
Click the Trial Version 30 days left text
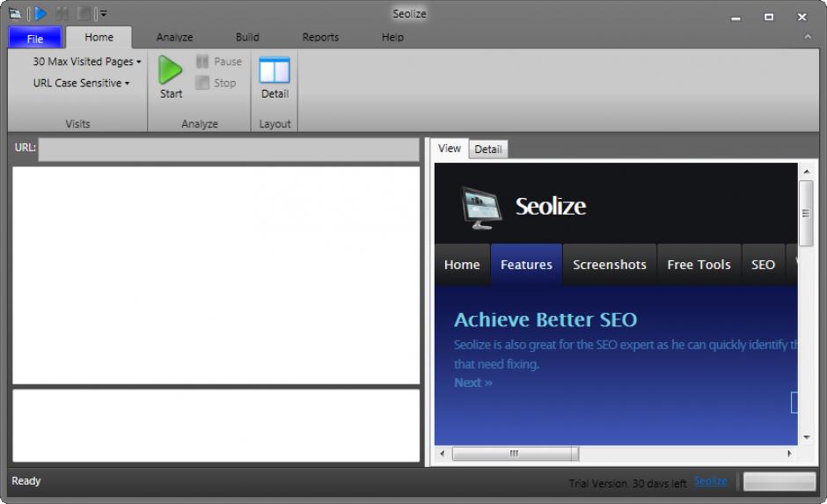pos(627,484)
